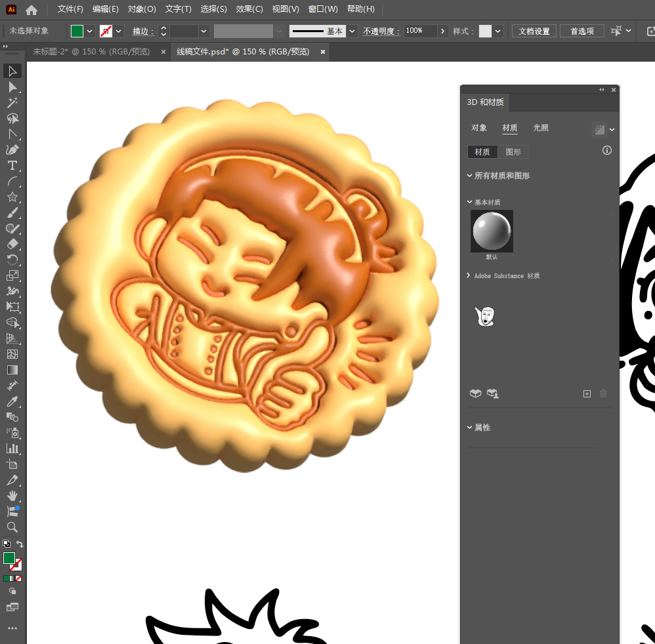Collapse 基本材质 section

(469, 202)
